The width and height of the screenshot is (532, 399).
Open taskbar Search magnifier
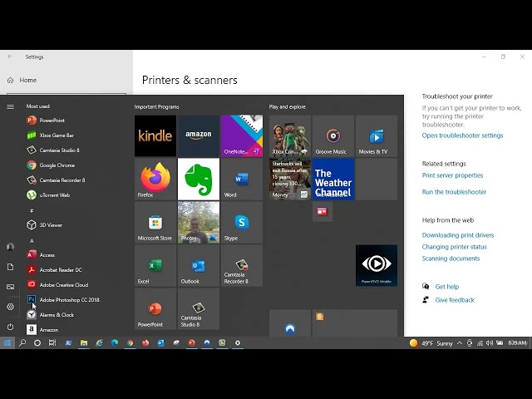pos(22,343)
